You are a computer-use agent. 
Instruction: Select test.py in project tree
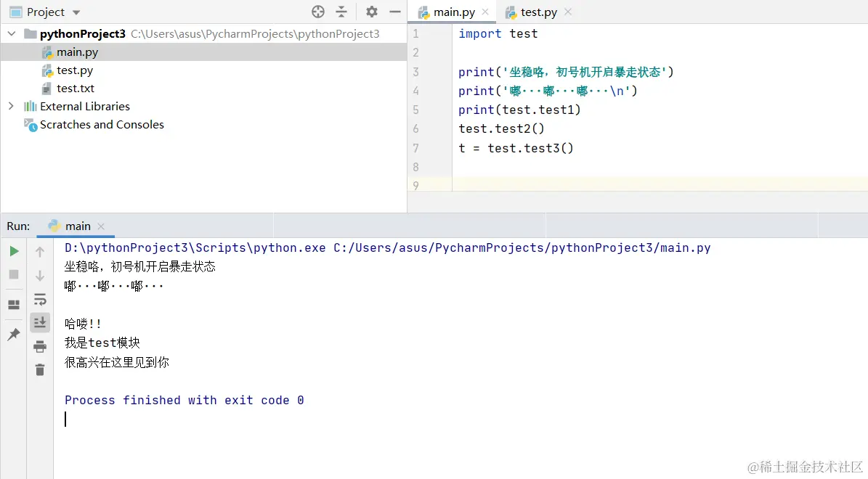74,70
